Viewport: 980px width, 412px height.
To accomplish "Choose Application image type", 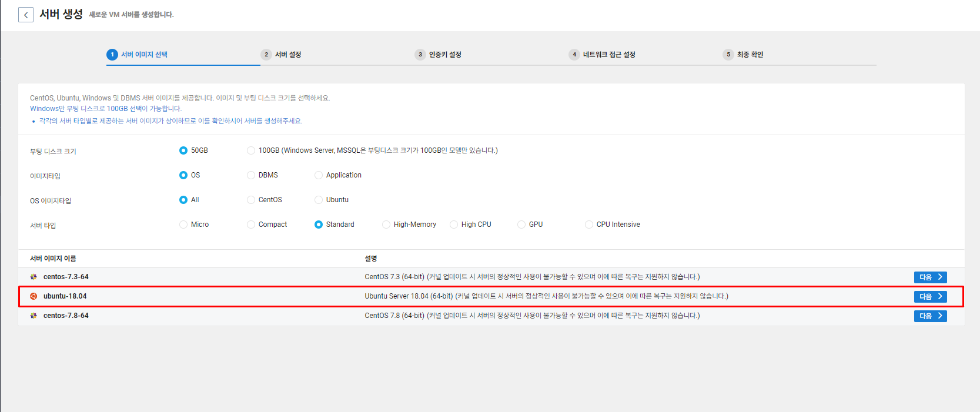I will click(319, 175).
